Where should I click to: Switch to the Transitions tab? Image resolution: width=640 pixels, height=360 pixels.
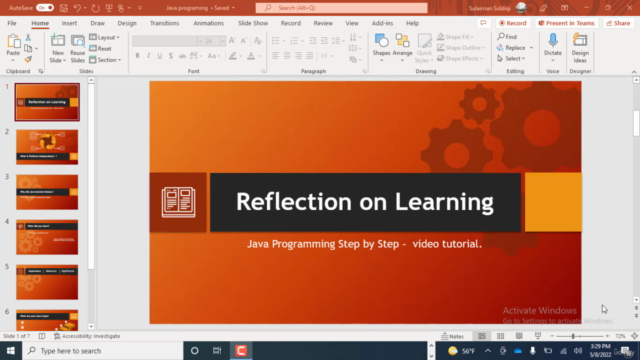(x=164, y=23)
